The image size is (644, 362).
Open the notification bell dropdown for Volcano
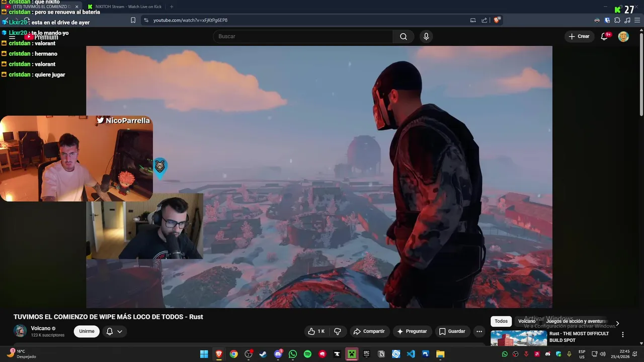coord(114,331)
